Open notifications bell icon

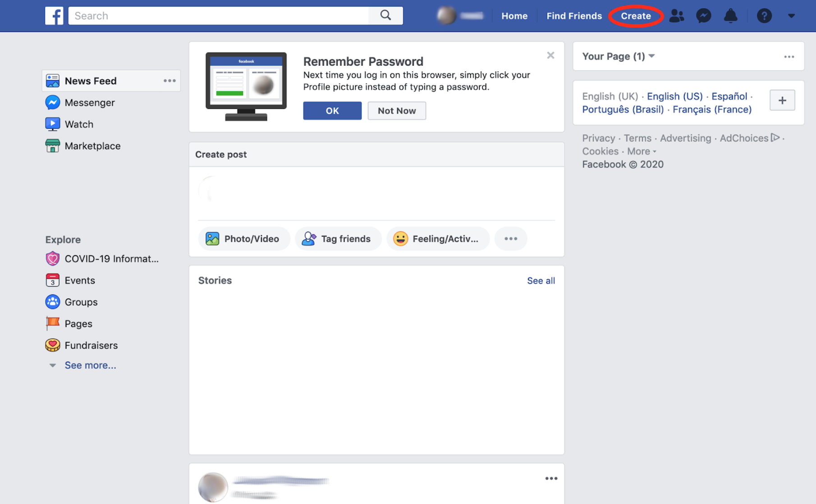730,16
